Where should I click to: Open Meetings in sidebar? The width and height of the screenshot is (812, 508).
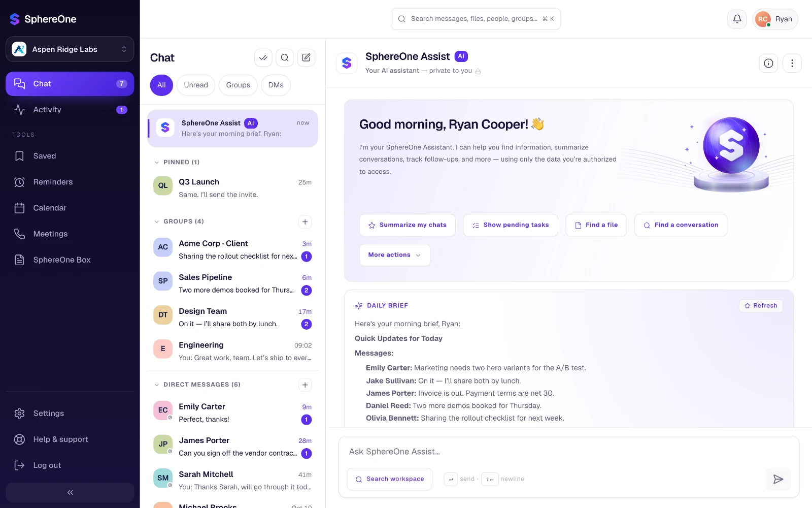click(70, 234)
